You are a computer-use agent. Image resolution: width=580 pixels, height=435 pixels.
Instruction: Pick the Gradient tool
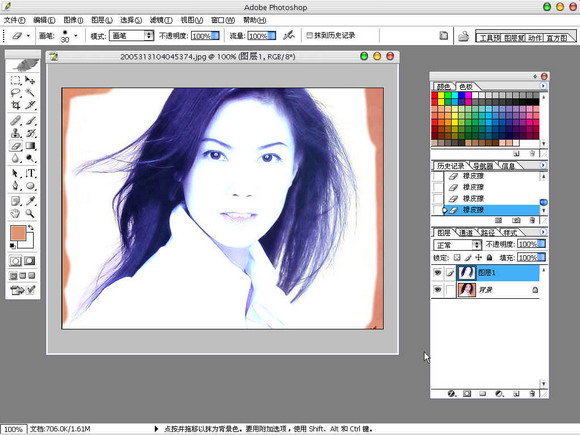point(30,146)
